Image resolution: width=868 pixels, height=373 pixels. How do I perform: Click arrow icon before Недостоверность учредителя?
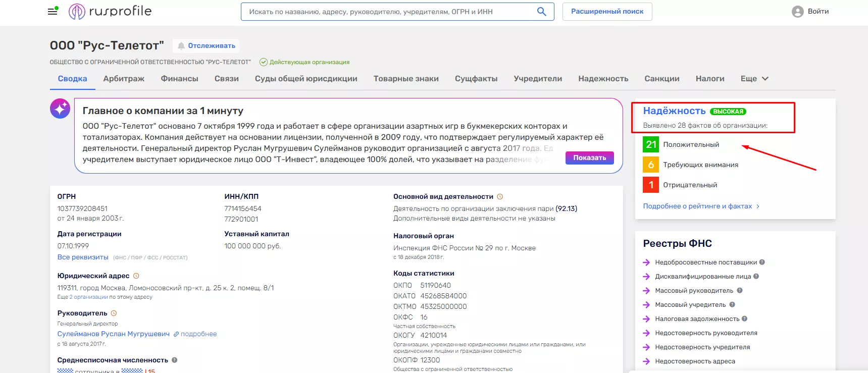tap(646, 347)
